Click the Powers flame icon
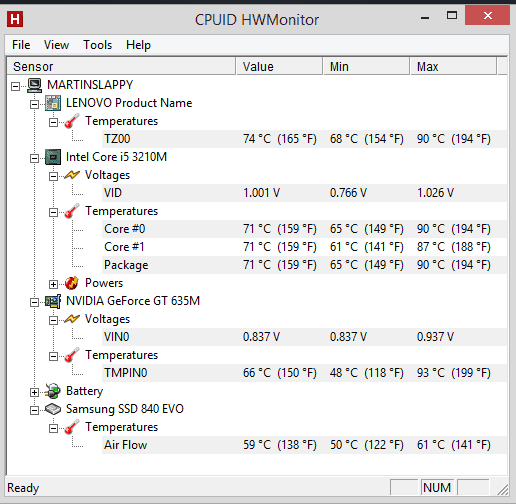516x504 pixels. pyautogui.click(x=72, y=283)
